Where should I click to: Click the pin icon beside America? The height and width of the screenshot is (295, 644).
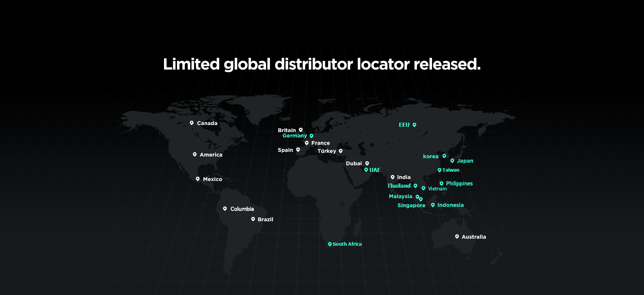point(195,155)
